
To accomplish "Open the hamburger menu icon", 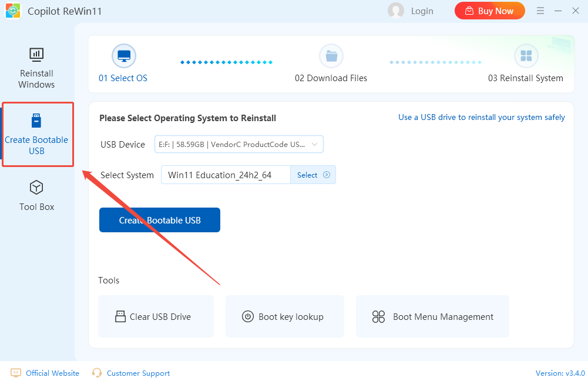I will [540, 11].
